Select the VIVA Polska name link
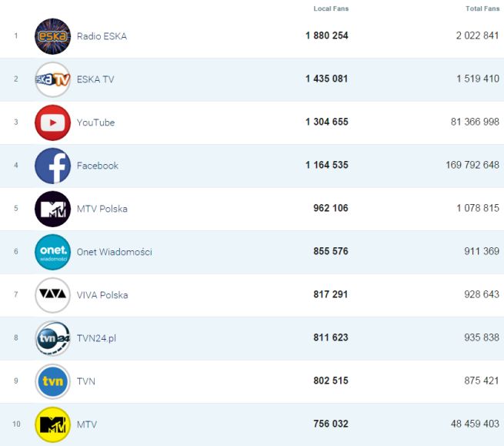 102,295
